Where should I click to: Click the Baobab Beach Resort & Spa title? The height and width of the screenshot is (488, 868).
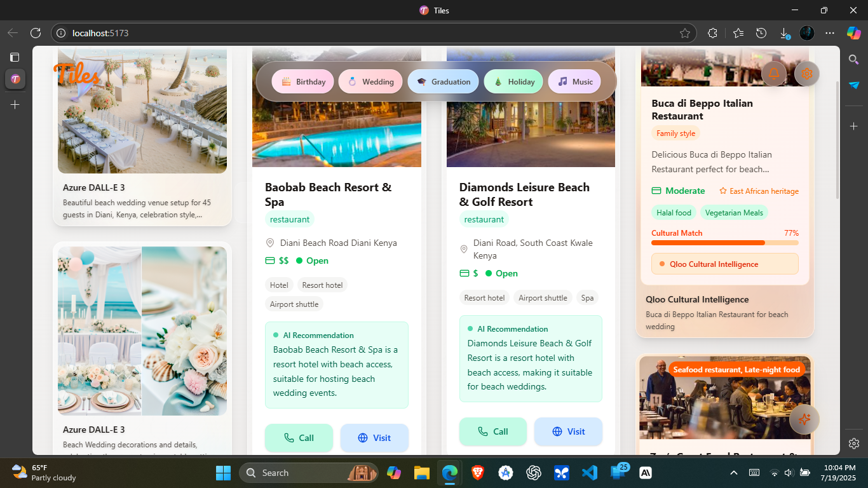pyautogui.click(x=328, y=194)
